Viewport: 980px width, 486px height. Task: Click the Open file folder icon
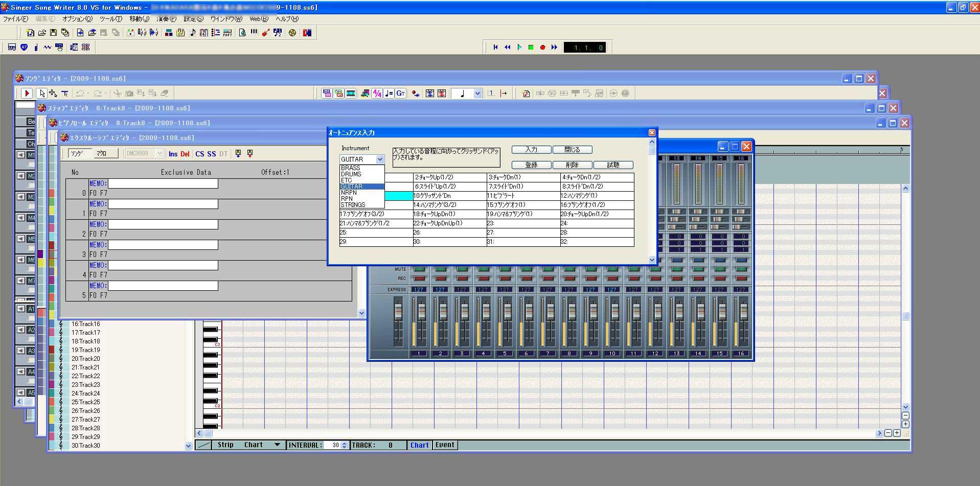[42, 33]
